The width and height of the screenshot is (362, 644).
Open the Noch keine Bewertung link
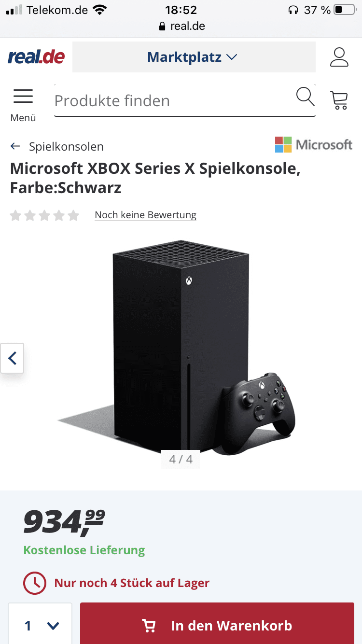[x=145, y=215]
